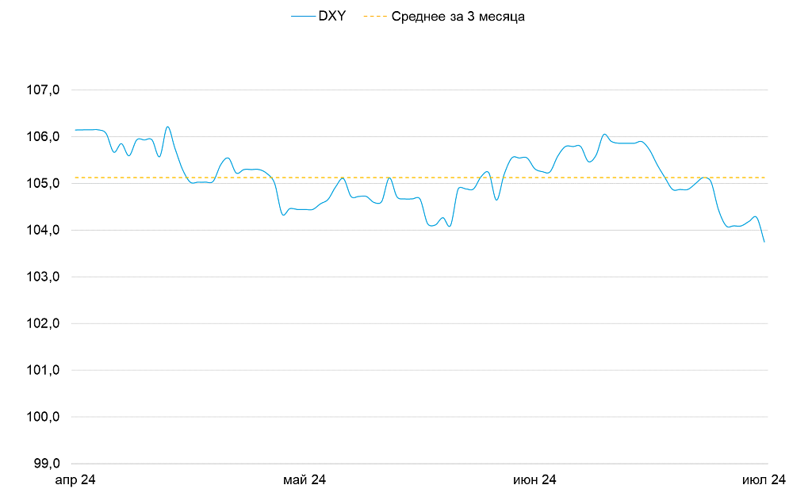Select the июл 24 x-axis label
The image size is (812, 504).
(764, 480)
